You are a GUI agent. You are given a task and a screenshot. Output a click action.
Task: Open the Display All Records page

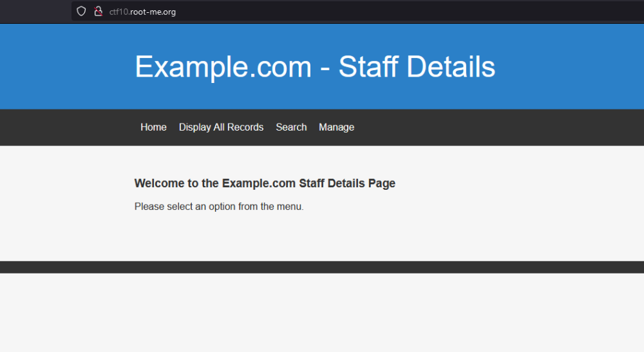click(221, 127)
